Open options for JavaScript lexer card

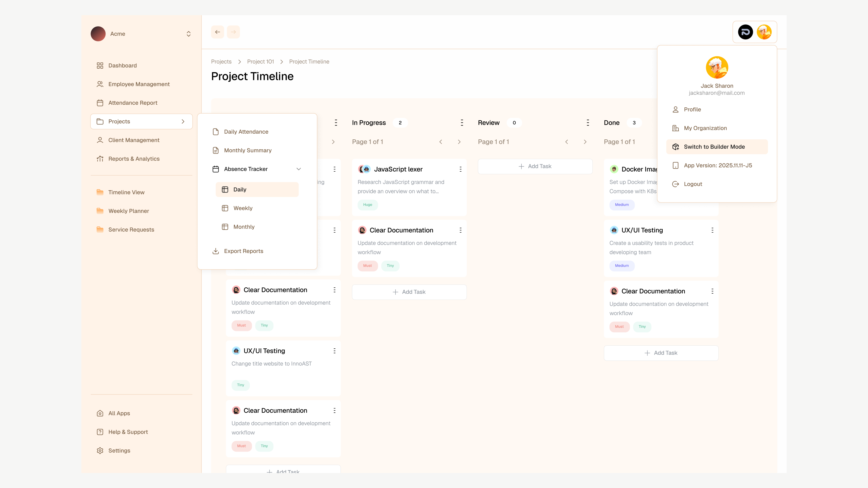click(460, 169)
